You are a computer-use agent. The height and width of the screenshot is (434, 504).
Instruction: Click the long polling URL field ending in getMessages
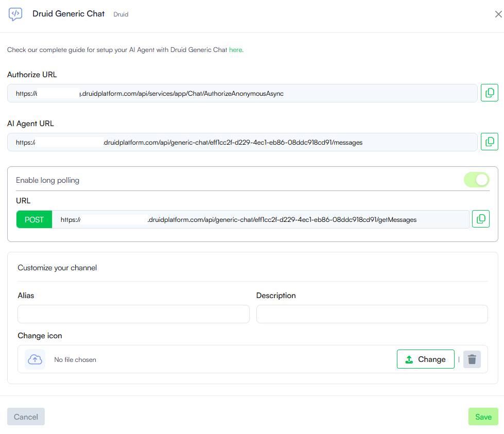tap(260, 219)
